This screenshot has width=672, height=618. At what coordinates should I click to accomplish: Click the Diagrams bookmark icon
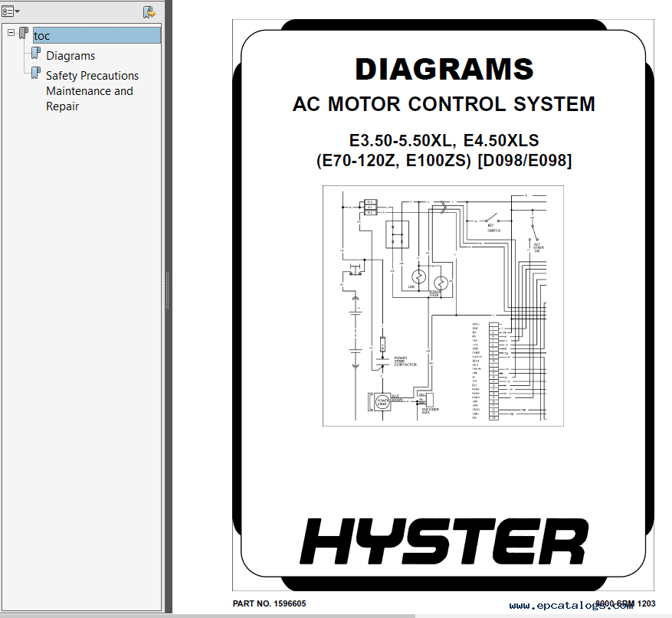point(36,54)
